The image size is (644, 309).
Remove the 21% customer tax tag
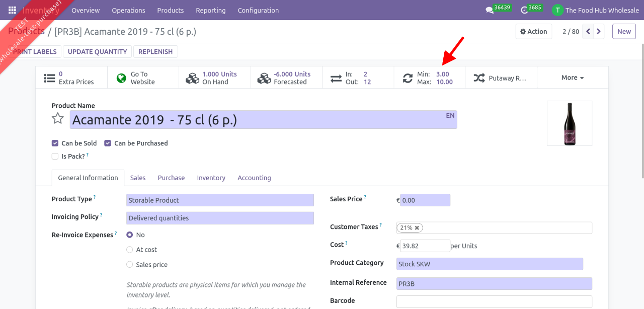pos(417,228)
